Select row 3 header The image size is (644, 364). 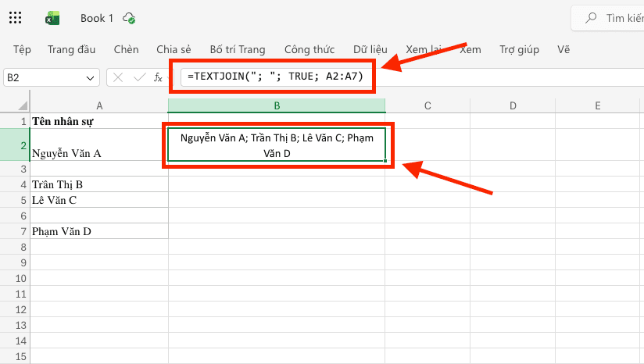[x=15, y=169]
